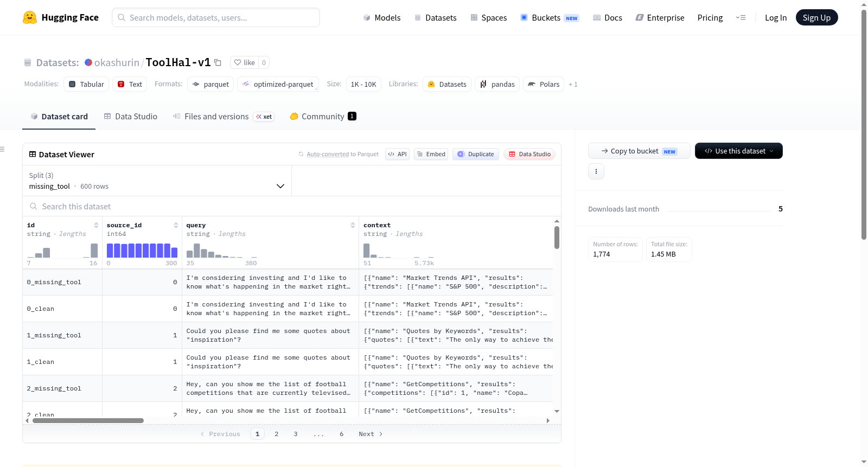Click the table horizontal scrollbar thumb

click(x=88, y=420)
